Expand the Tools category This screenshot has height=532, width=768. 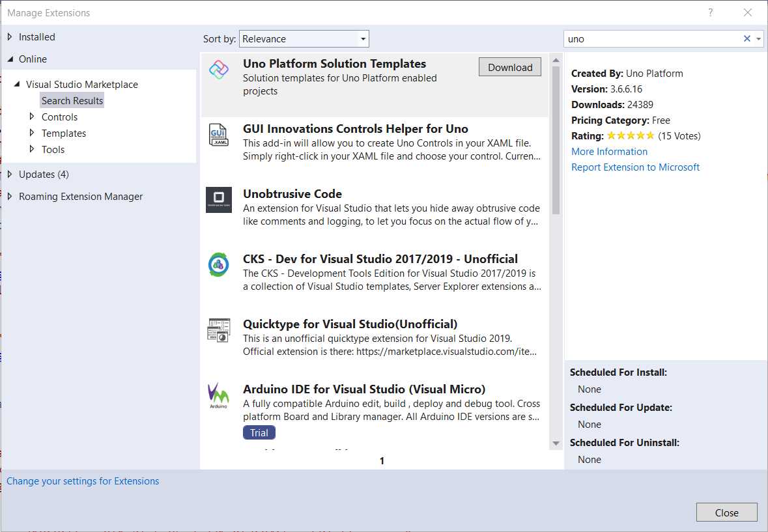coord(51,149)
